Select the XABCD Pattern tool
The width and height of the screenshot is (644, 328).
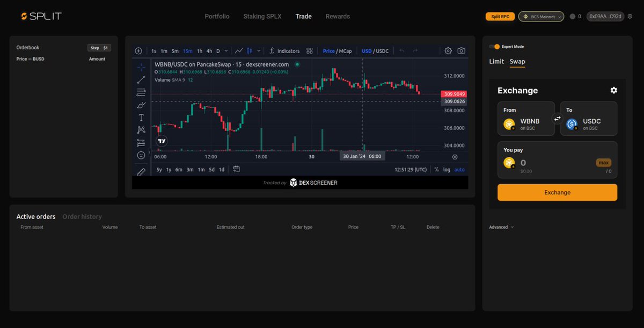coord(141,129)
